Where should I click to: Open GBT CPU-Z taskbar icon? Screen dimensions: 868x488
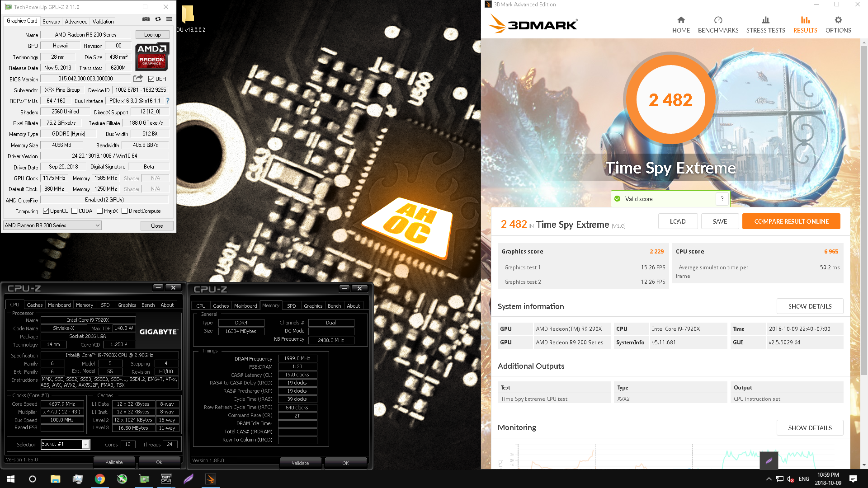click(x=166, y=479)
